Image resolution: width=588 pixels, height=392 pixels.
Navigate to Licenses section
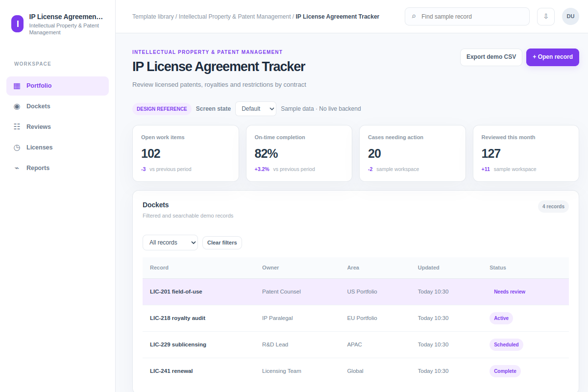pos(57,147)
